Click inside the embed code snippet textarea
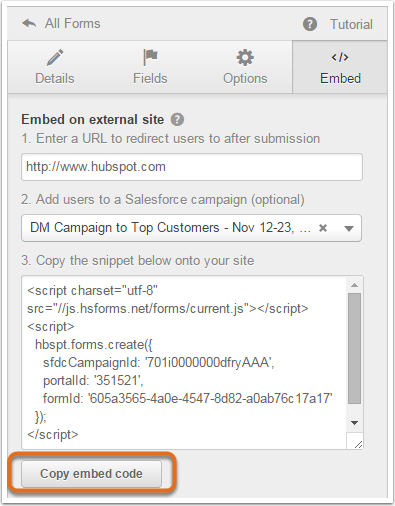Image resolution: width=395 pixels, height=506 pixels. click(x=185, y=362)
